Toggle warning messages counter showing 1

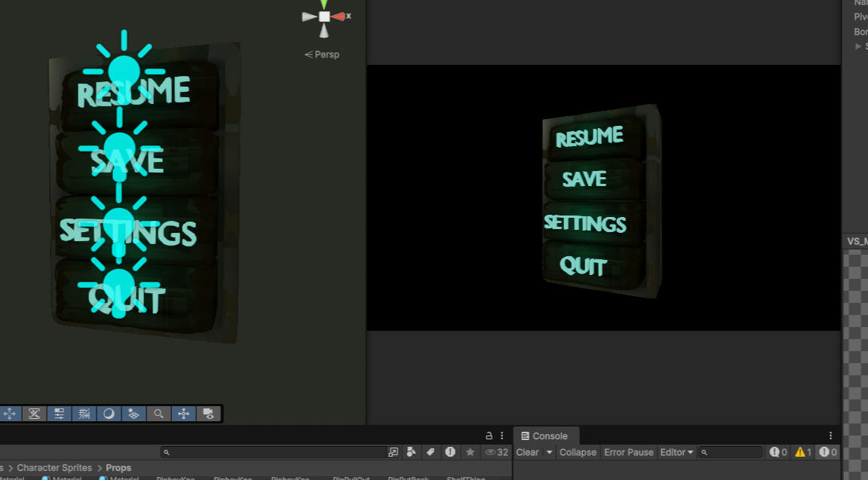pos(803,452)
